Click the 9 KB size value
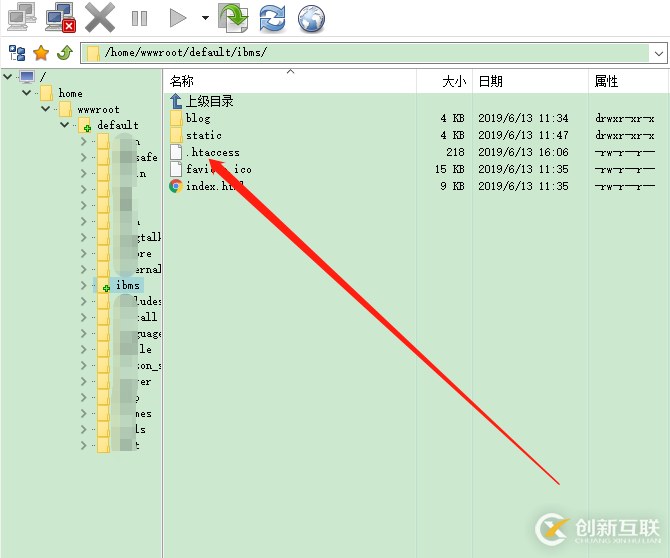 click(453, 187)
